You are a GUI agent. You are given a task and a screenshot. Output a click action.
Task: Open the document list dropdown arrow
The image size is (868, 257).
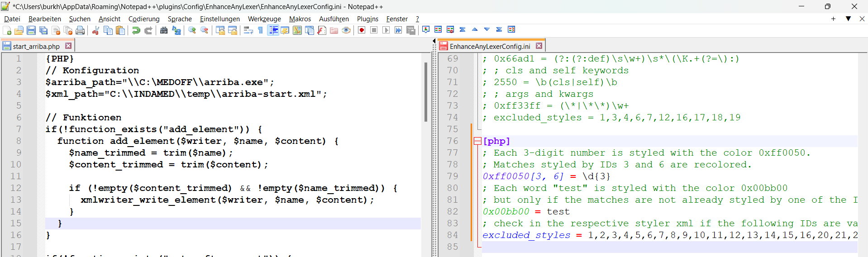click(849, 19)
